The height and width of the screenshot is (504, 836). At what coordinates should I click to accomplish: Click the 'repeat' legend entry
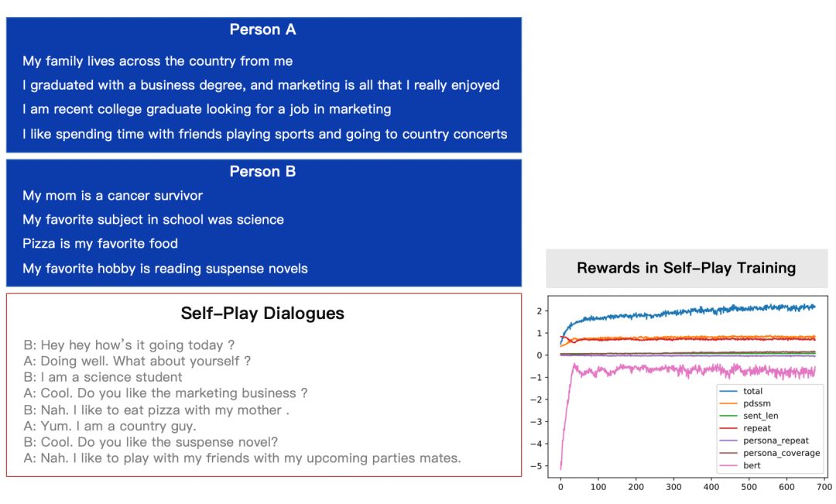pos(745,427)
